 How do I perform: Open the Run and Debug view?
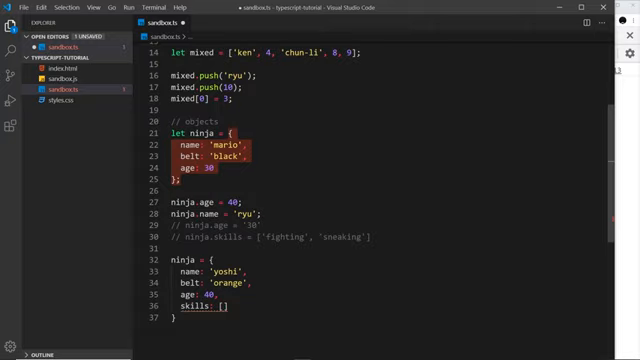10,100
